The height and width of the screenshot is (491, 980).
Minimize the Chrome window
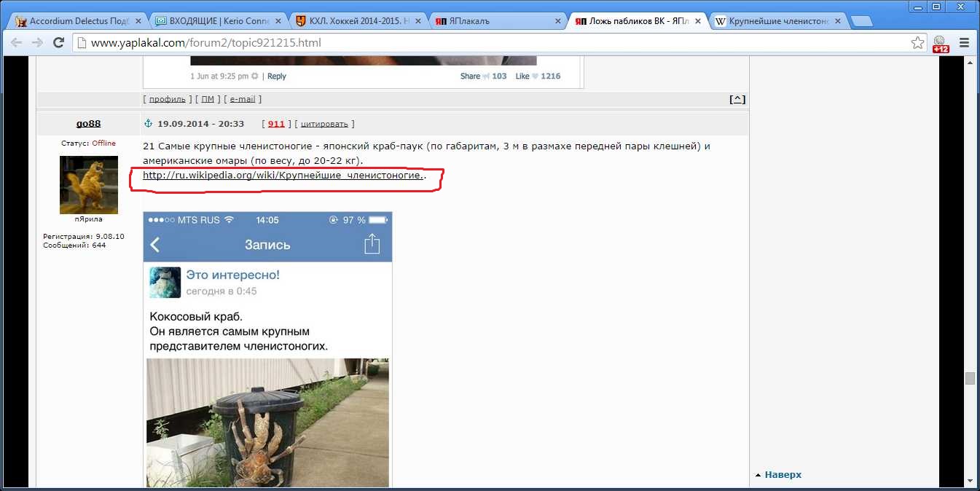917,6
